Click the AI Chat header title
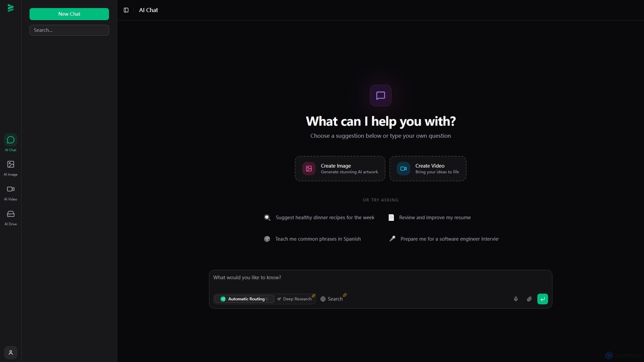This screenshot has height=362, width=644. [x=148, y=10]
